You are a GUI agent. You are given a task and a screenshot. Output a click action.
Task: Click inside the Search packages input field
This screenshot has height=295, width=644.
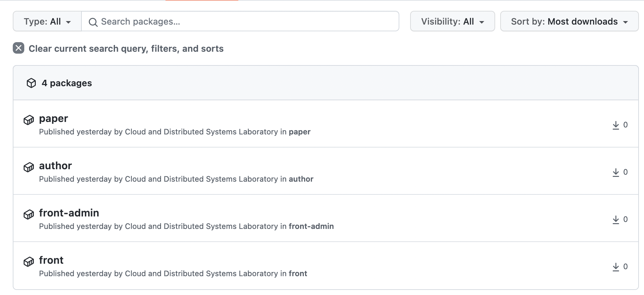(x=224, y=21)
